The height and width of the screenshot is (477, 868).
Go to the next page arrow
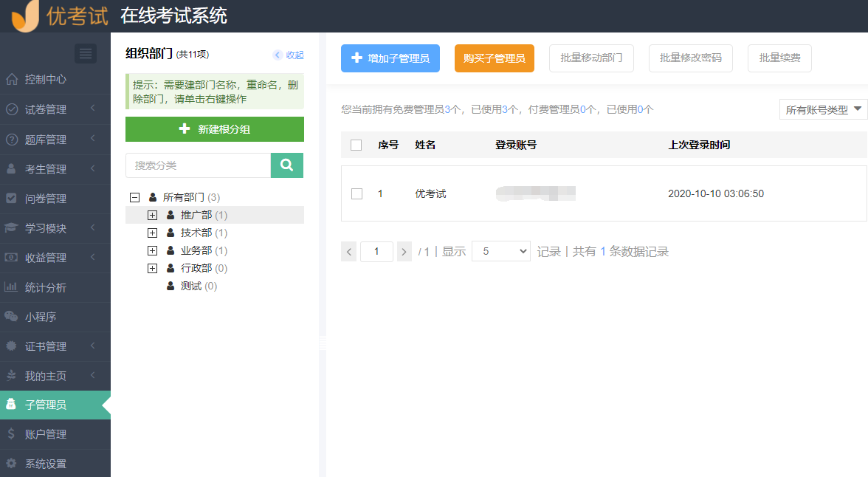404,252
